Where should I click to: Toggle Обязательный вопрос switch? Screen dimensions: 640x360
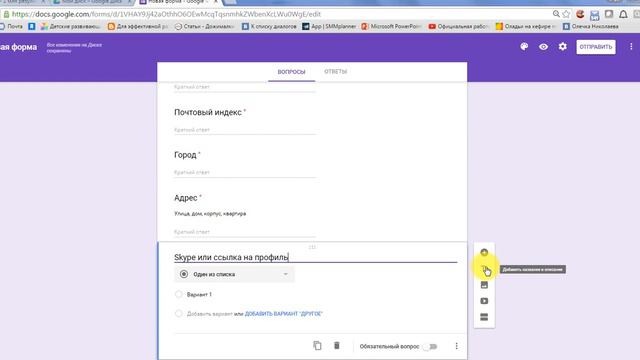tap(430, 347)
